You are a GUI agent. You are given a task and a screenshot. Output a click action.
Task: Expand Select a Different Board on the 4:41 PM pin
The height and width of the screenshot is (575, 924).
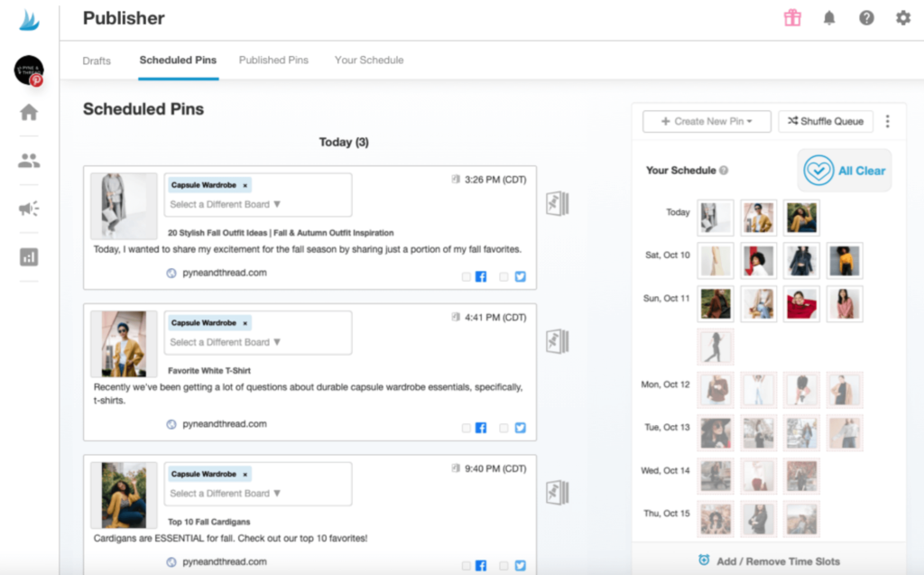pyautogui.click(x=225, y=342)
